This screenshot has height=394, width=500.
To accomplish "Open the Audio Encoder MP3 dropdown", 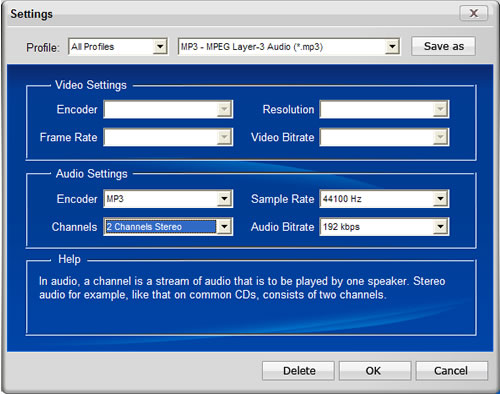I will pyautogui.click(x=168, y=199).
